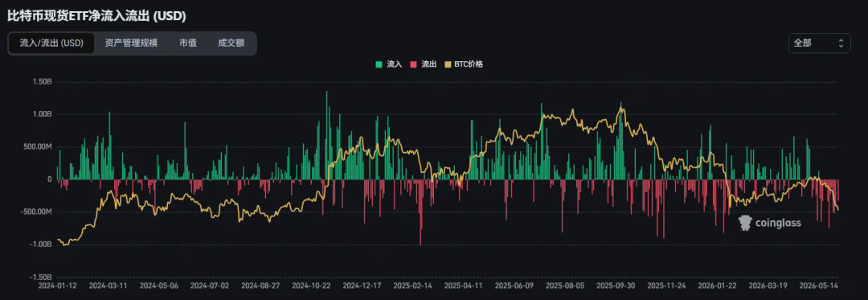Click the yellow BTC价格 legend color square
Viewport: 868px width, 300px height.
[448, 65]
